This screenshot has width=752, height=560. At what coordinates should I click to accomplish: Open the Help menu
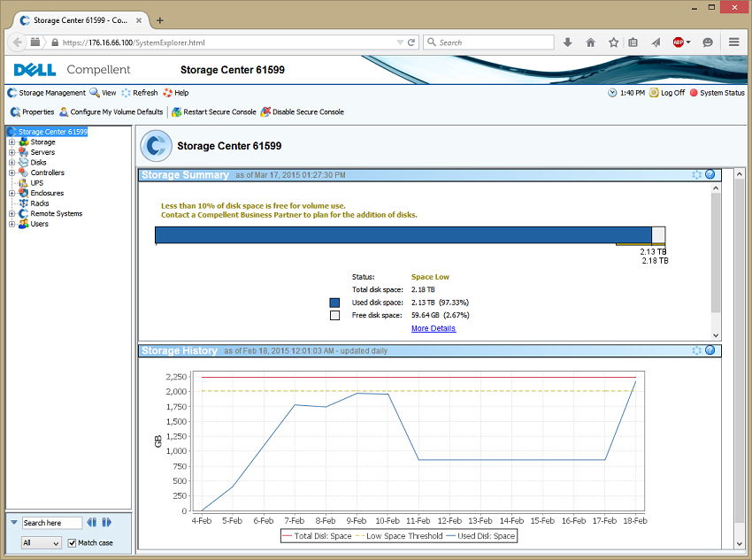(176, 93)
